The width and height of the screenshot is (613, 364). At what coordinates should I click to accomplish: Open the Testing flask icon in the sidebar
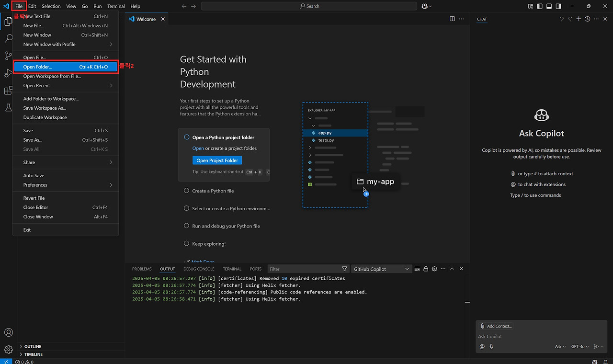click(x=8, y=107)
